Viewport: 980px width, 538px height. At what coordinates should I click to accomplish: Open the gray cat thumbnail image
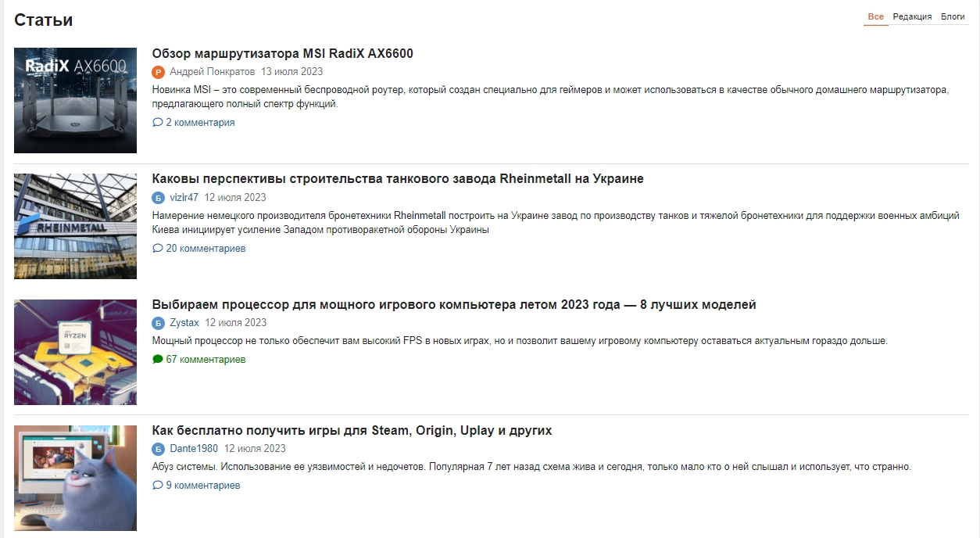75,478
